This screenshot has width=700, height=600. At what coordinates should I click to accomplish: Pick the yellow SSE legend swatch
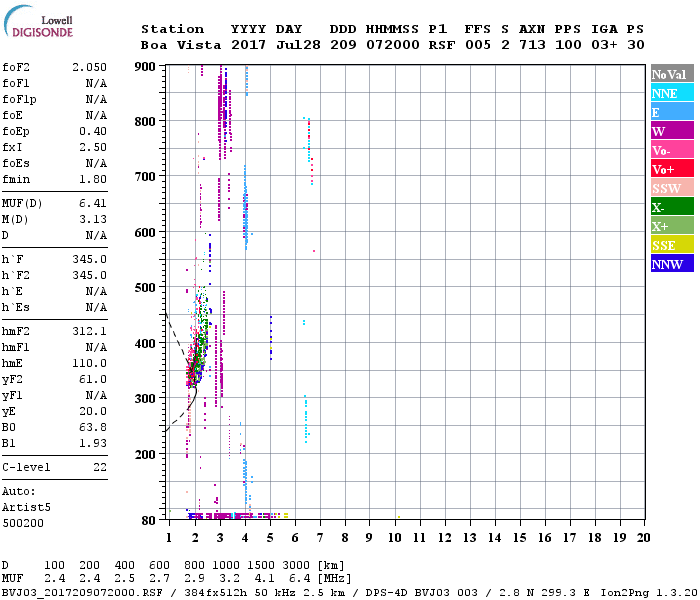670,245
